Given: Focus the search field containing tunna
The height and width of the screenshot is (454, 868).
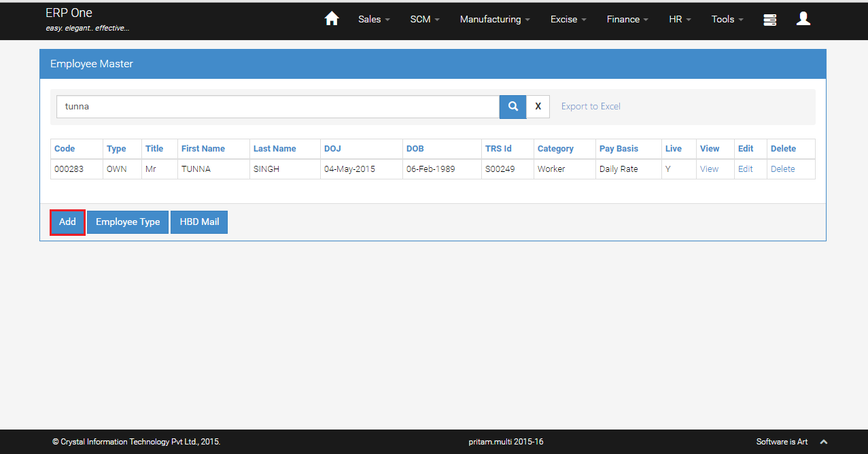Looking at the screenshot, I should coord(277,107).
